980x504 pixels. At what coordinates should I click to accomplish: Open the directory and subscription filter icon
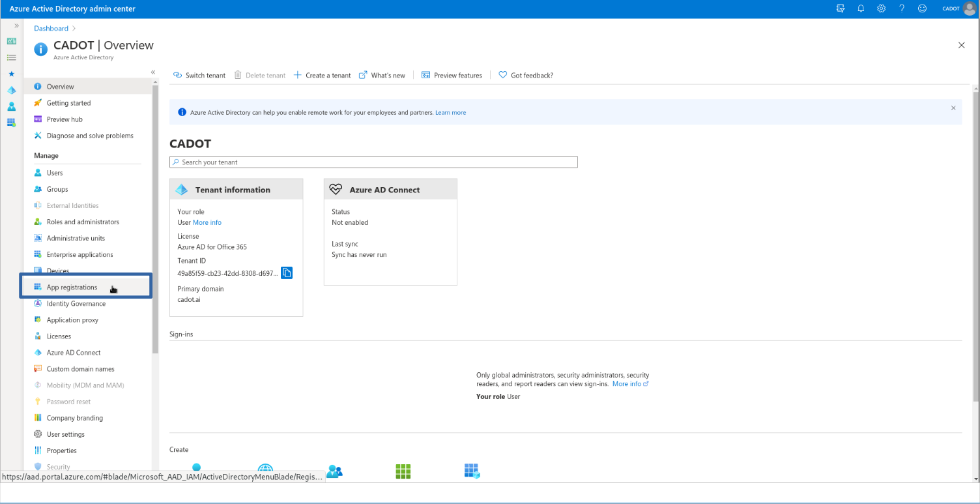841,8
